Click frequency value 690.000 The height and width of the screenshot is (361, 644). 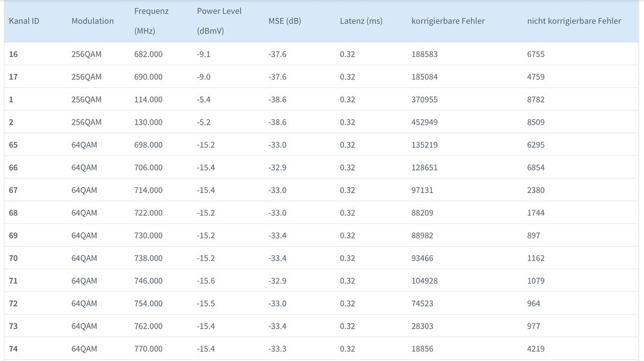[148, 77]
